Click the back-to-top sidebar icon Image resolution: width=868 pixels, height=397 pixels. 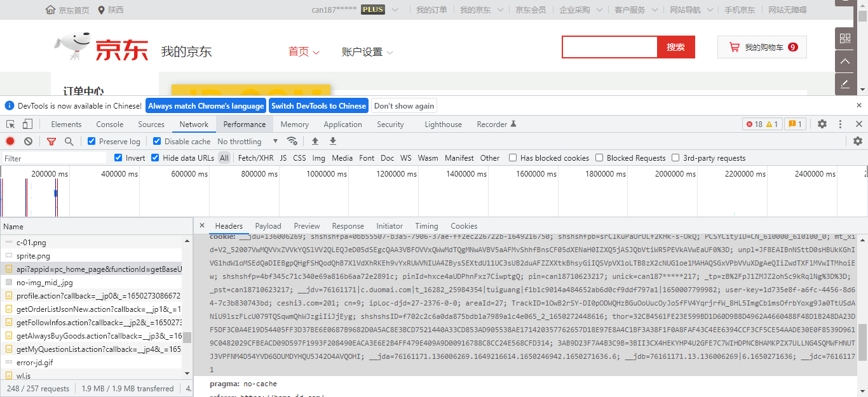pyautogui.click(x=844, y=61)
